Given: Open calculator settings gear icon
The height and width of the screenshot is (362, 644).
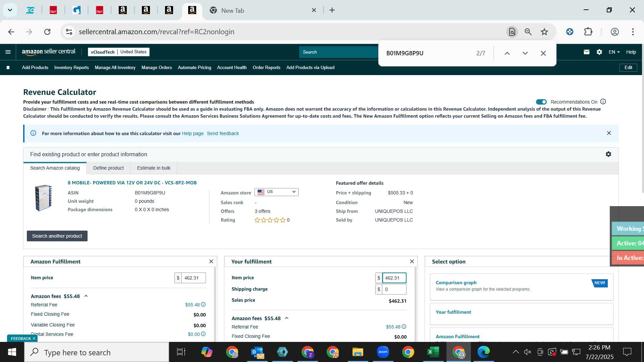Looking at the screenshot, I should 608,154.
